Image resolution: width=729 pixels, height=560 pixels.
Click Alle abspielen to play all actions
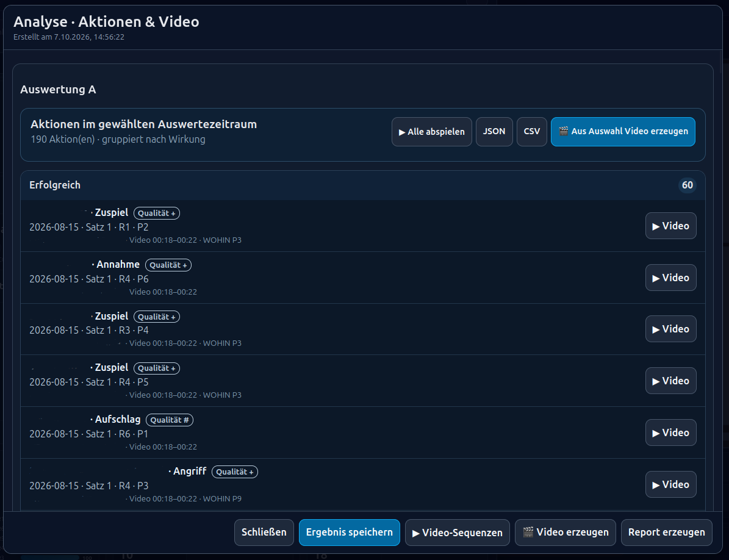(431, 132)
